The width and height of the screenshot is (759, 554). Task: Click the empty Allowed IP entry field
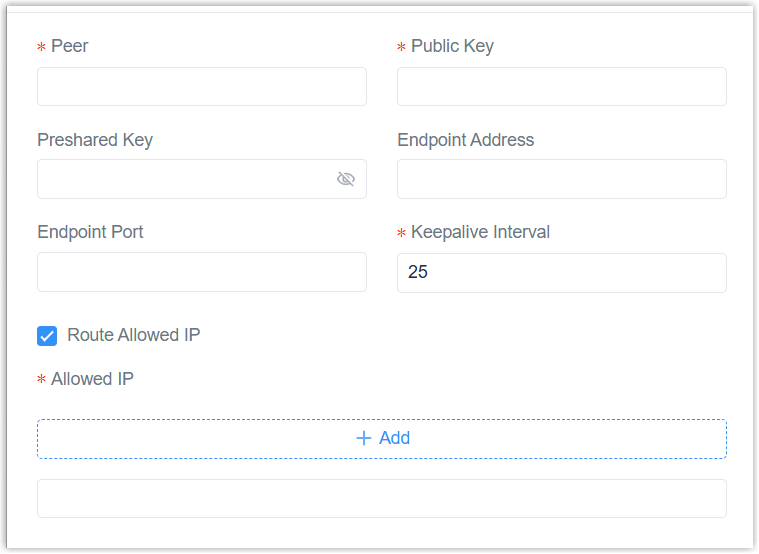point(381,498)
